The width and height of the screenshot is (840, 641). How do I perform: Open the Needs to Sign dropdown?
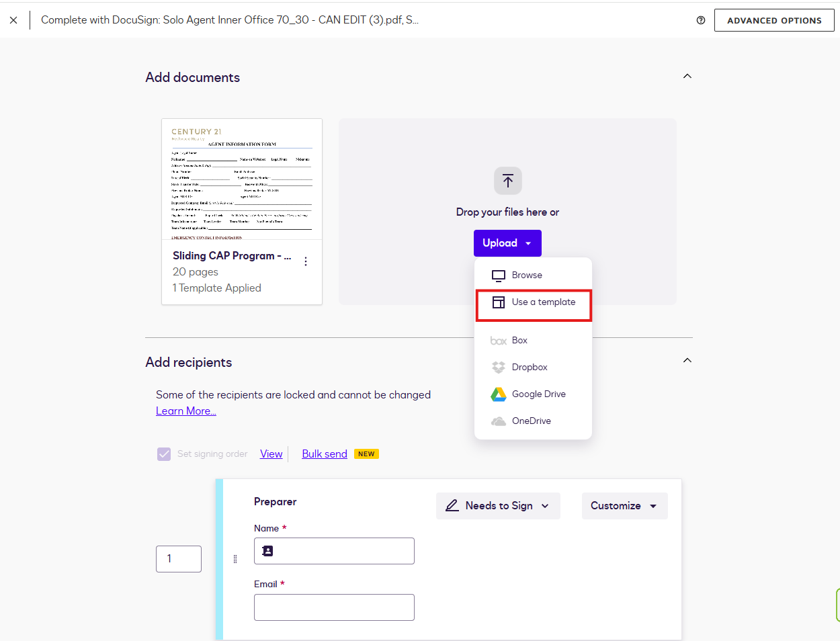point(498,506)
